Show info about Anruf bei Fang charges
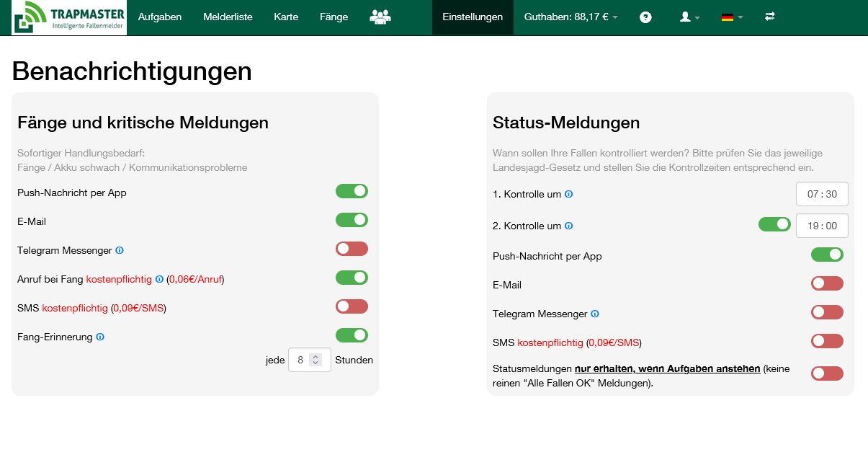This screenshot has height=460, width=868. (x=159, y=279)
